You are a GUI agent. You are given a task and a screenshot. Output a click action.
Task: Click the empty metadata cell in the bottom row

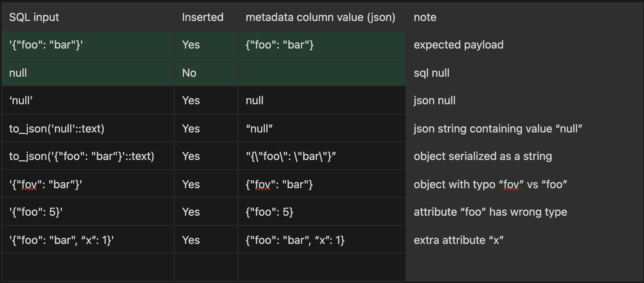321,267
